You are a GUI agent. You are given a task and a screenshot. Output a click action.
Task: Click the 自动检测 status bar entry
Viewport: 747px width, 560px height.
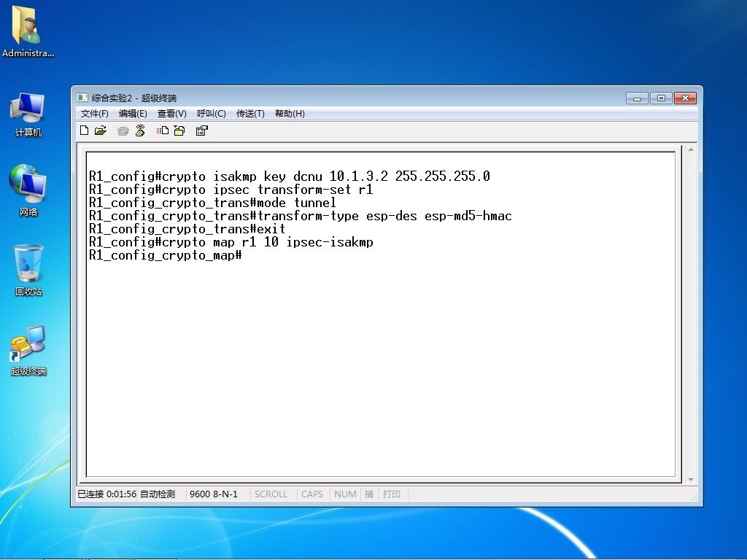point(158,494)
